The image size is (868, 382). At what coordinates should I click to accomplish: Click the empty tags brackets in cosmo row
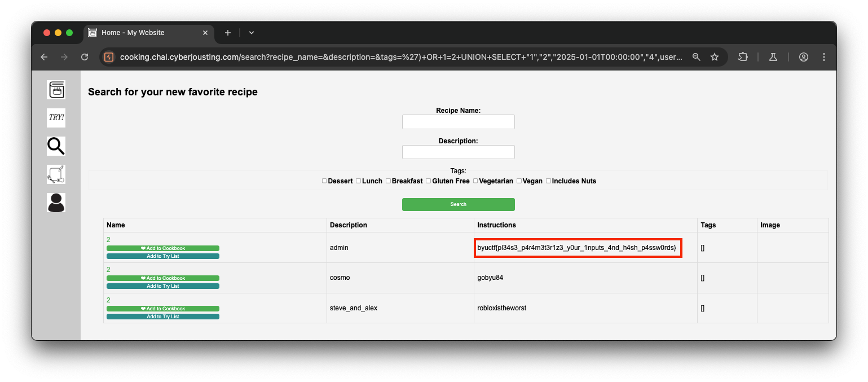(703, 278)
